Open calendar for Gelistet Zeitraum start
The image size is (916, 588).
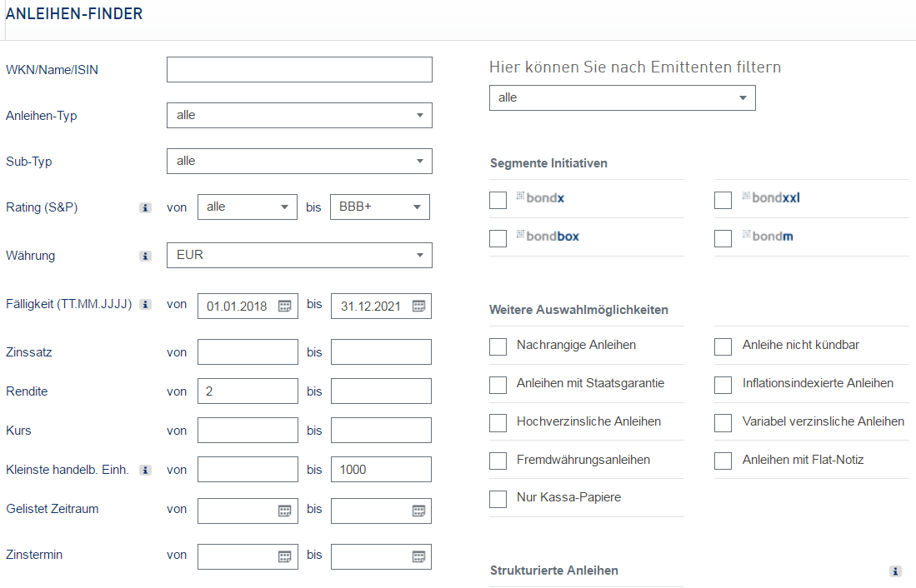(284, 511)
